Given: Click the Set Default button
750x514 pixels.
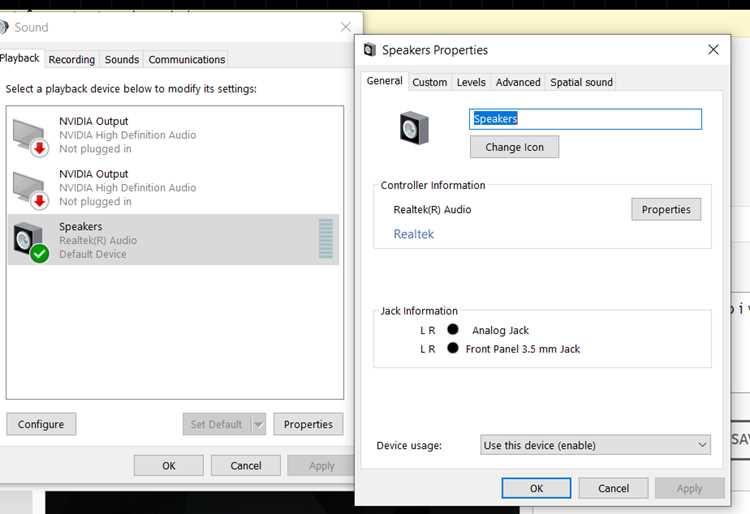Looking at the screenshot, I should click(217, 424).
